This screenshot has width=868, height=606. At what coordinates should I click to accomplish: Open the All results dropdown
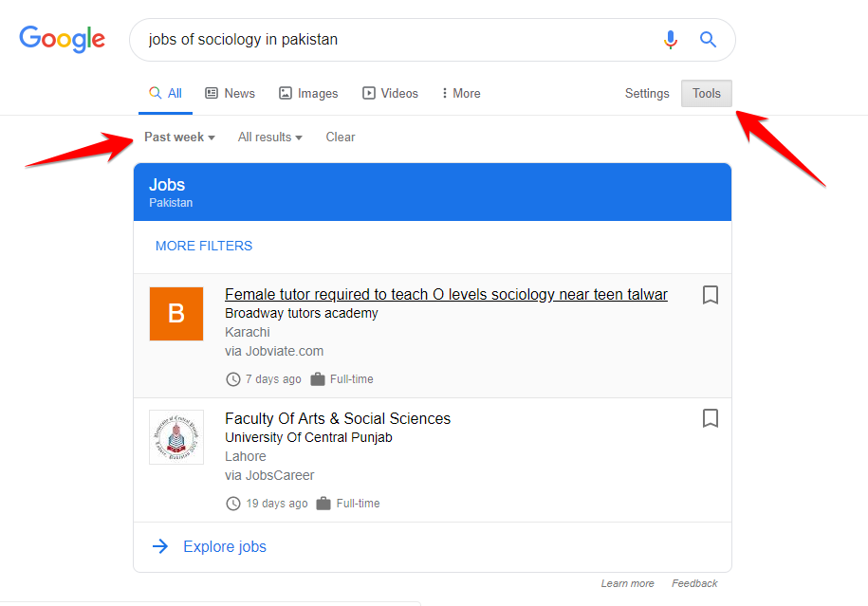(x=269, y=138)
